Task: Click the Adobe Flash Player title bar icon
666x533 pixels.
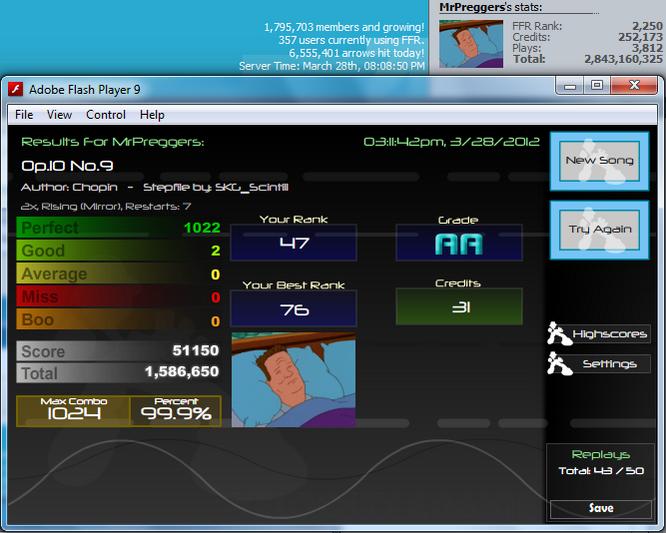Action: coord(16,89)
